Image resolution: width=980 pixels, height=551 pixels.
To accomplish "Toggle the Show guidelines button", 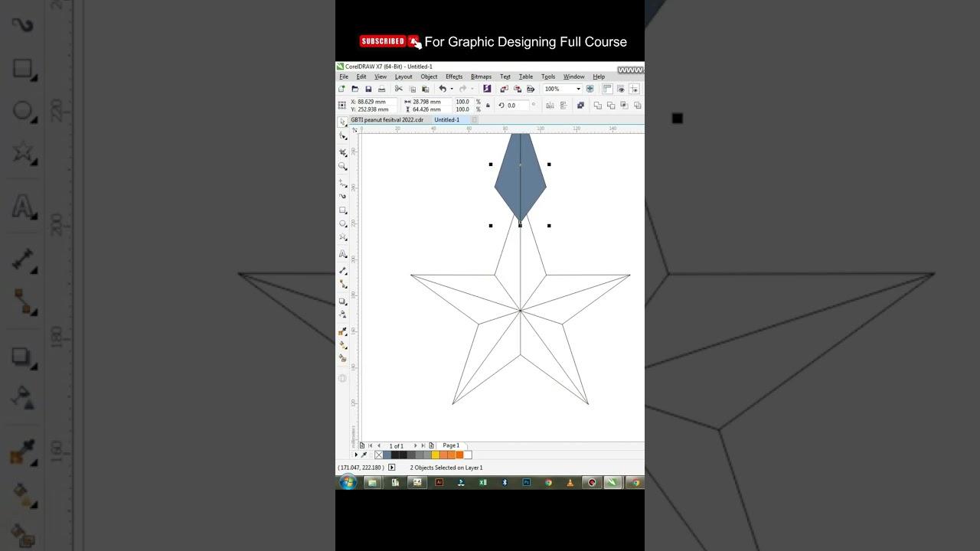I will tap(634, 89).
